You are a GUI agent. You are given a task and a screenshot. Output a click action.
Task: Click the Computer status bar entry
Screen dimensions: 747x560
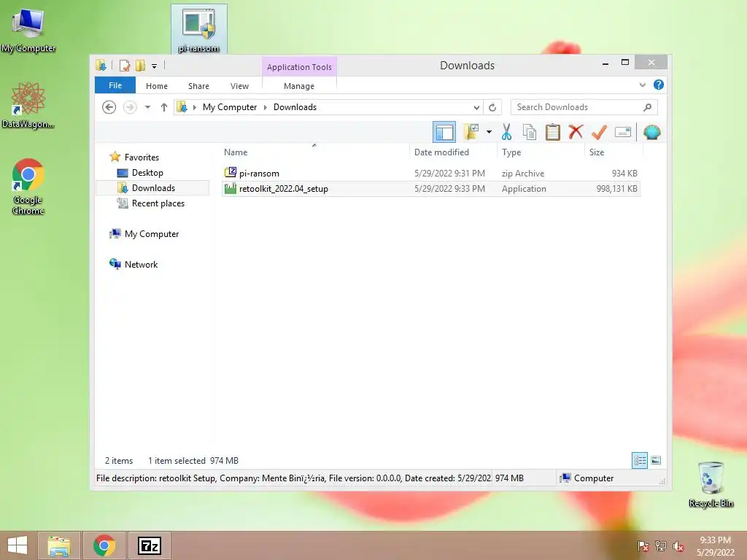pyautogui.click(x=588, y=478)
